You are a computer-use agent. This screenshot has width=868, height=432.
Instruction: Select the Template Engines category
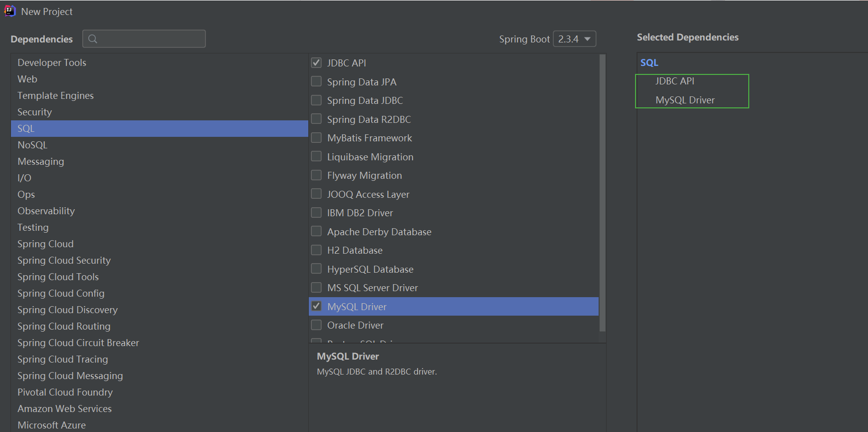(160, 95)
